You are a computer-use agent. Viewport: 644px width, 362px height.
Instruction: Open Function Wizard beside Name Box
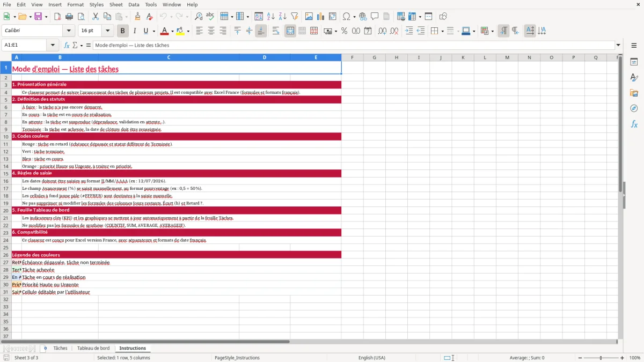[67, 46]
